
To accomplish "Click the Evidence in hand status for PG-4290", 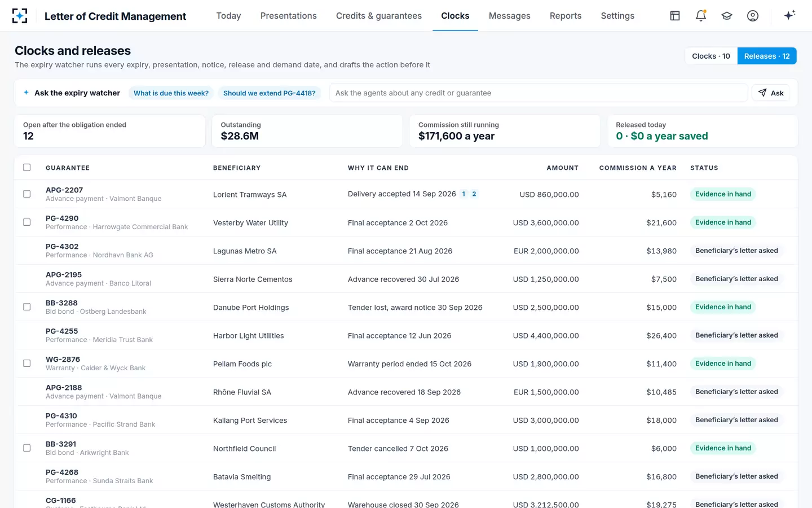I will [x=723, y=222].
